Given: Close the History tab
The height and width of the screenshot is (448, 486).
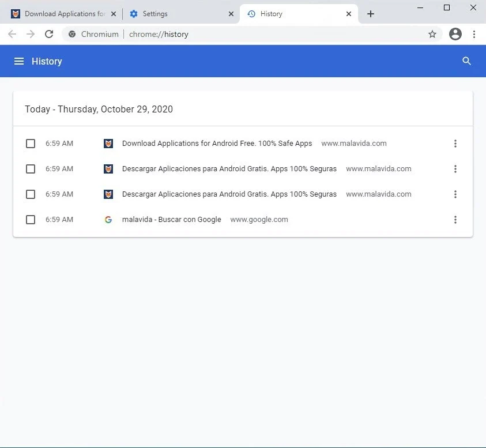Looking at the screenshot, I should (349, 14).
